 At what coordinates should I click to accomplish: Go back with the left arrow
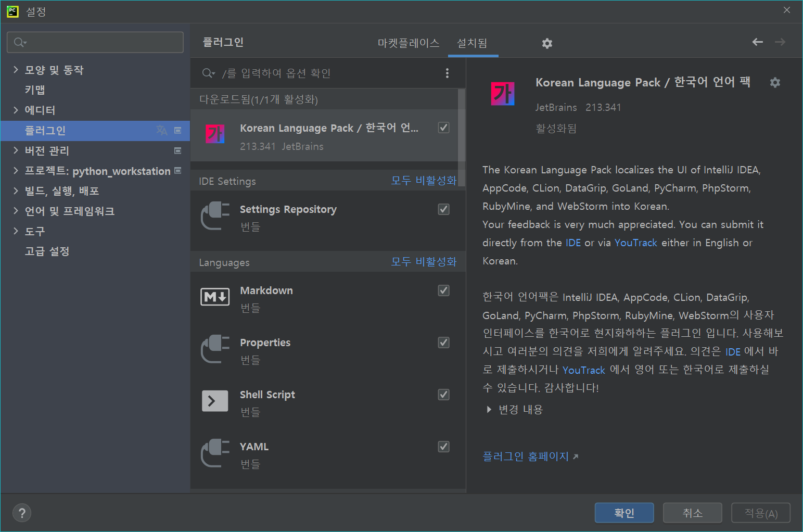[758, 42]
